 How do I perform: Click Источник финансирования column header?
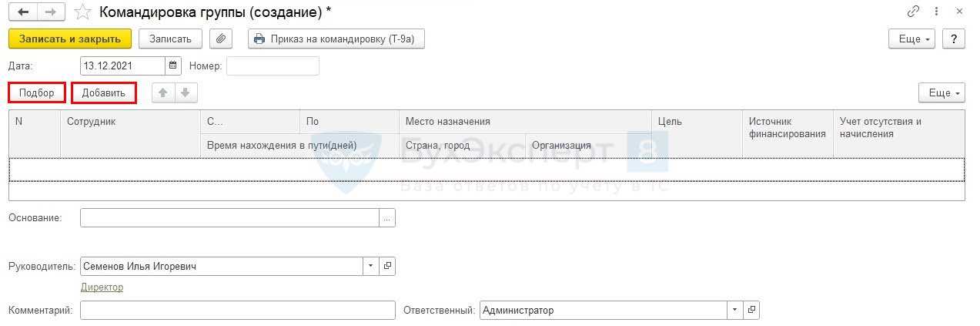click(x=788, y=133)
